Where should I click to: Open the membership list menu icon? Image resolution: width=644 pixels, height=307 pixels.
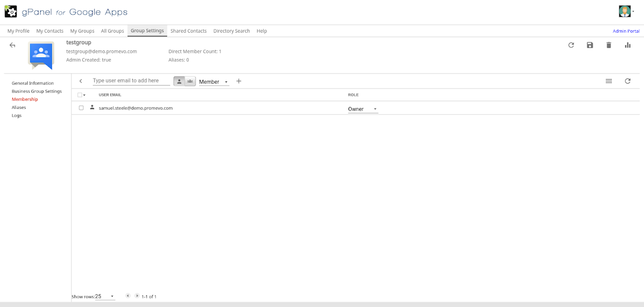coord(609,81)
